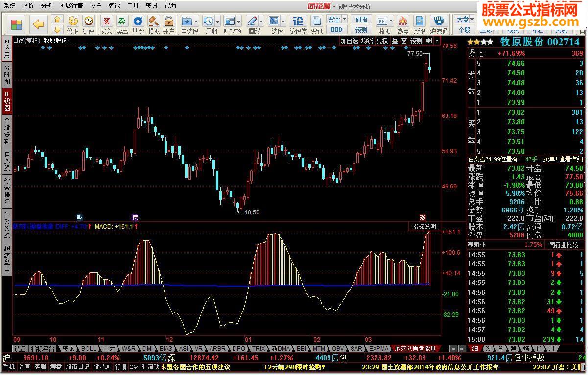
Task: Click the 个股 button
Action: (x=465, y=29)
